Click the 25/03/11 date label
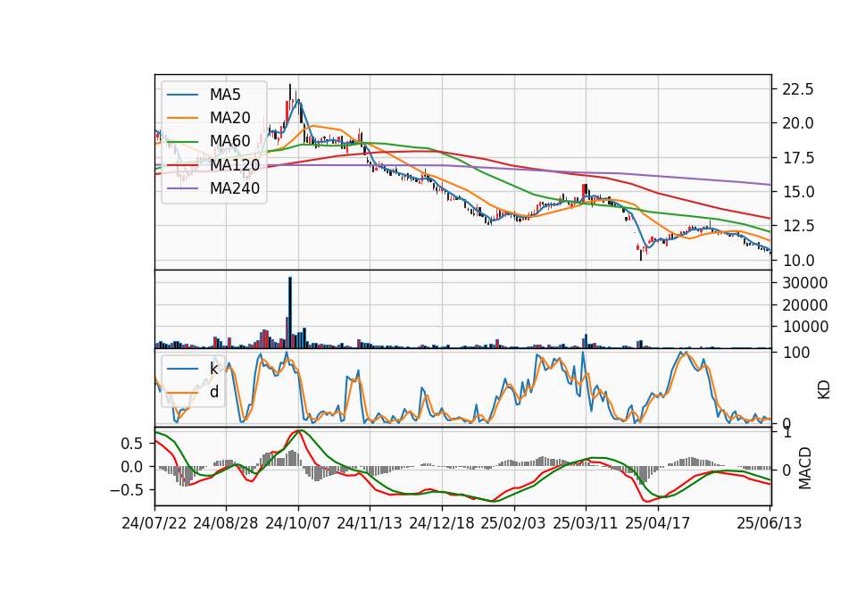 [x=586, y=523]
